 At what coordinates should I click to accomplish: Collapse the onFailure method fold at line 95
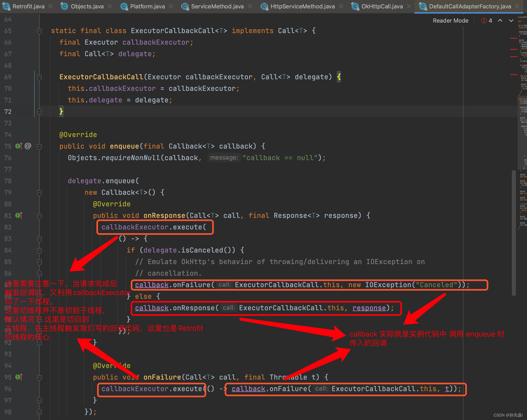coord(39,377)
